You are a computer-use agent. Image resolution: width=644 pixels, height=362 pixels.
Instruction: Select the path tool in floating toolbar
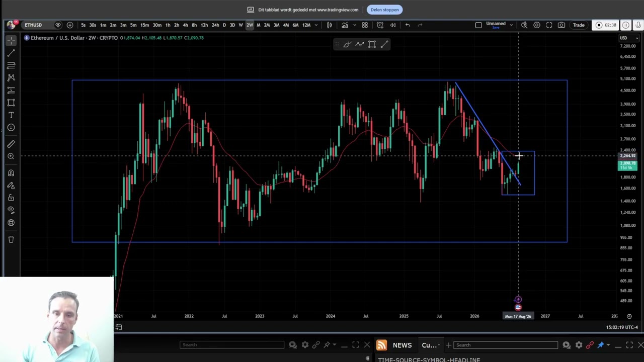360,45
